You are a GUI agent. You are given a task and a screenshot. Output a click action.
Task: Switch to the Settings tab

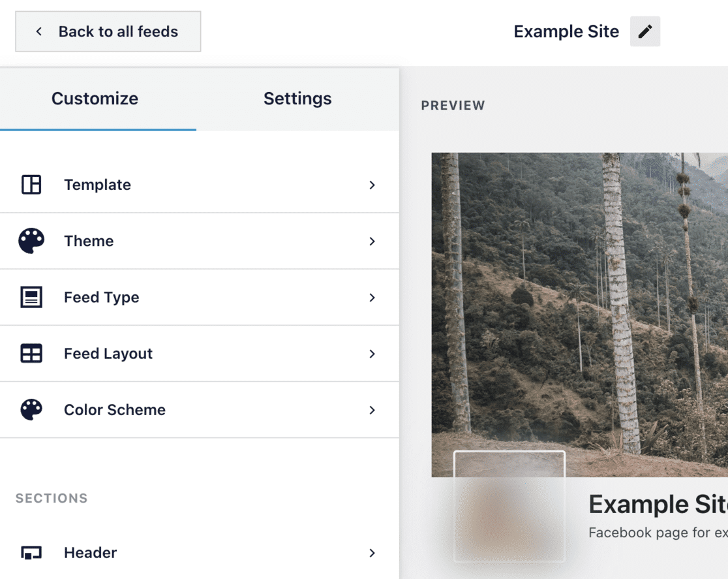pyautogui.click(x=297, y=99)
